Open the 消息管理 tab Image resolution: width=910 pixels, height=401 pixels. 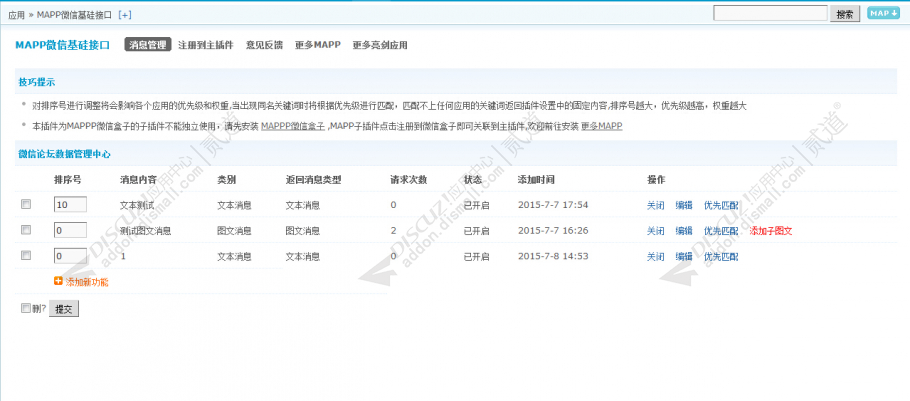click(148, 45)
